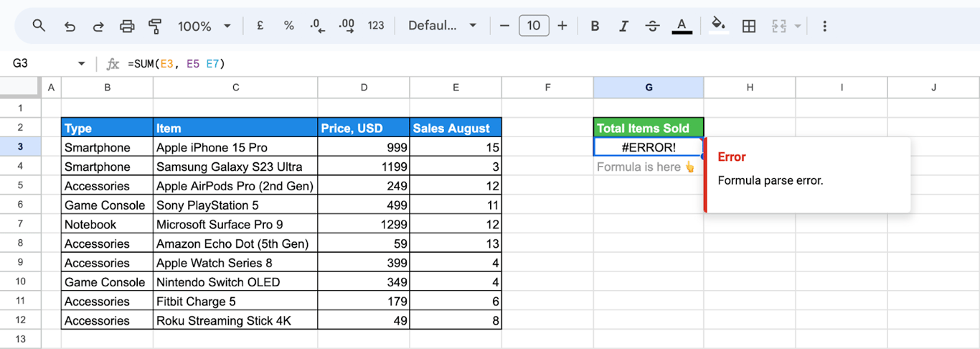Open the Default font dropdown
Viewport: 980px width, 349px height.
pos(442,26)
